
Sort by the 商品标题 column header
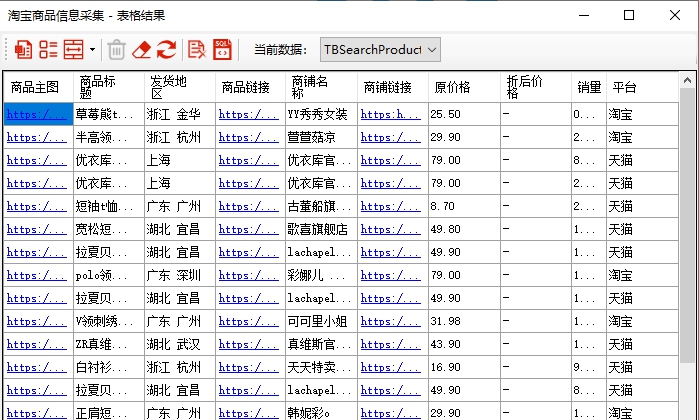[x=109, y=87]
